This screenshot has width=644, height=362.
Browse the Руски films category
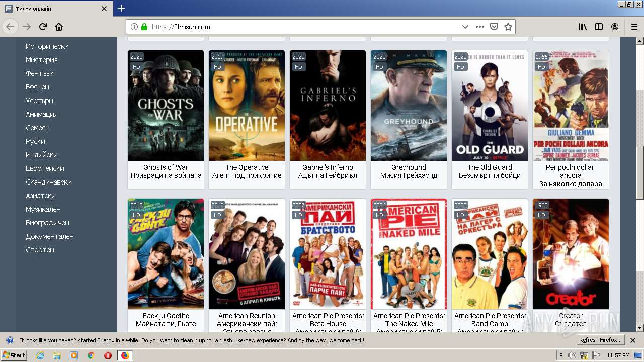pos(35,141)
